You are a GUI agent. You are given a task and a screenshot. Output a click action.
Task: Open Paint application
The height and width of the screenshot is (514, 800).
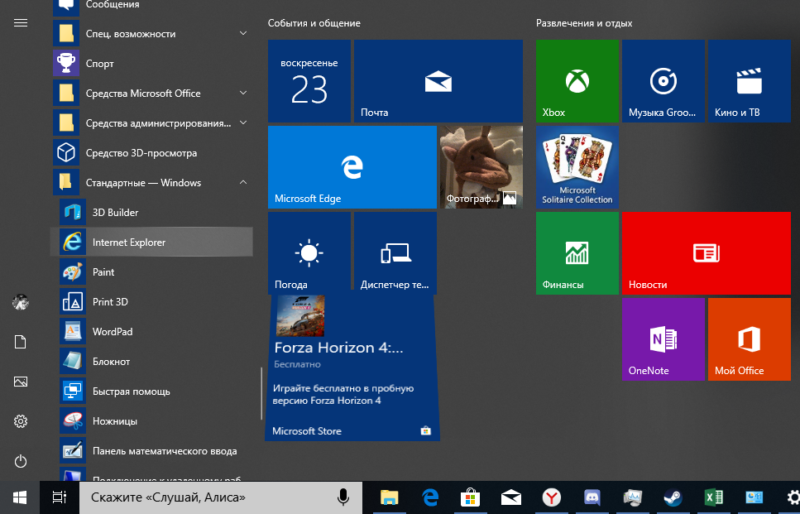coord(152,272)
